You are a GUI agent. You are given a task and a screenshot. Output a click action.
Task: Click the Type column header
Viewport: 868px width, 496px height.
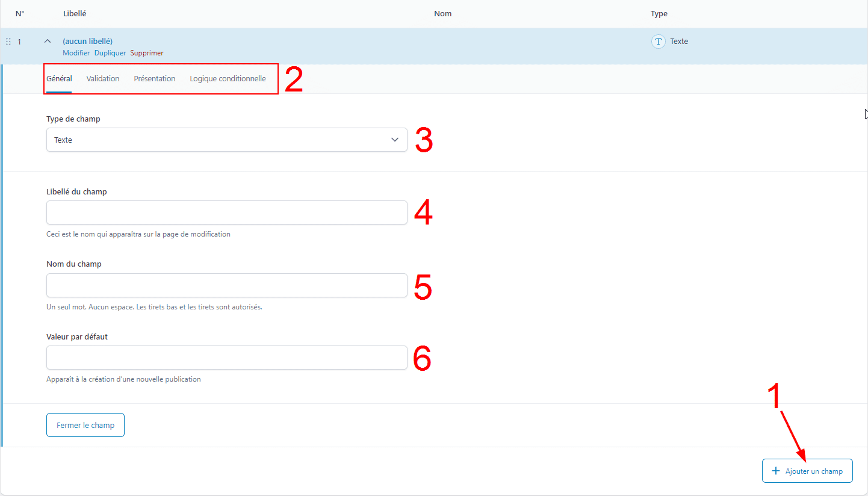coord(659,14)
